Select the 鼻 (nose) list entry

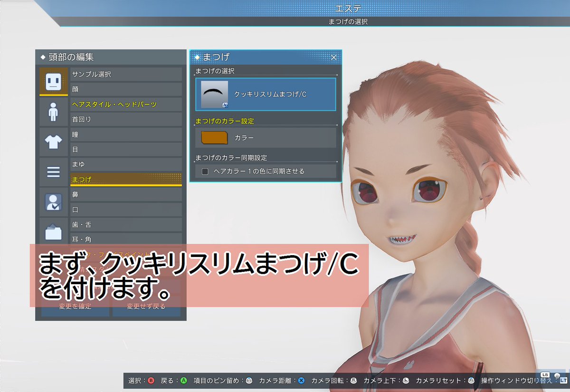[x=126, y=194]
